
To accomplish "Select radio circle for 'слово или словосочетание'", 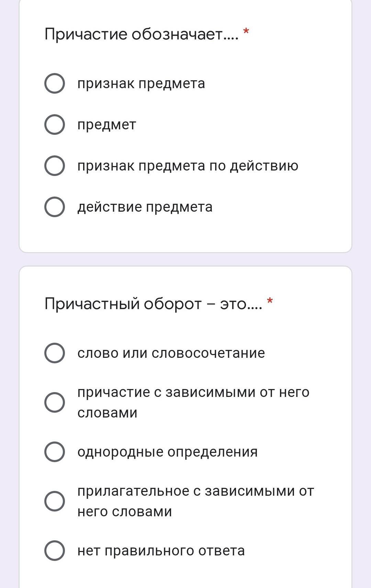I will click(55, 353).
